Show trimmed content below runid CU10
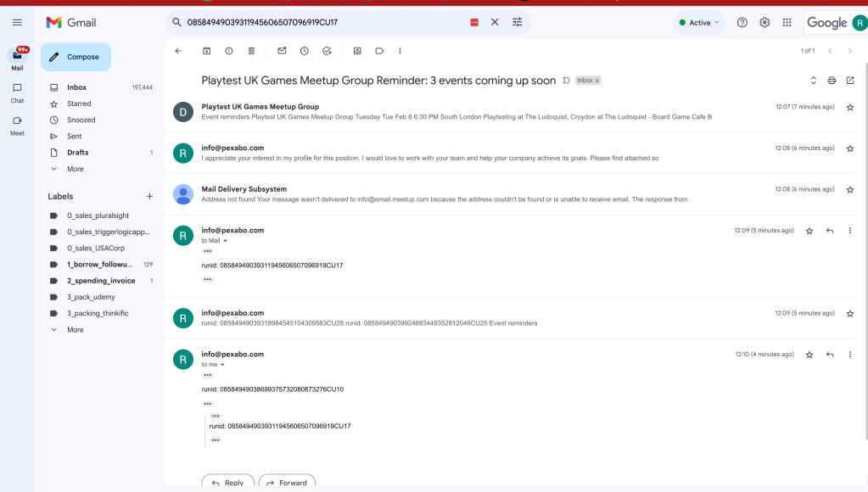This screenshot has height=492, width=868. click(x=208, y=404)
